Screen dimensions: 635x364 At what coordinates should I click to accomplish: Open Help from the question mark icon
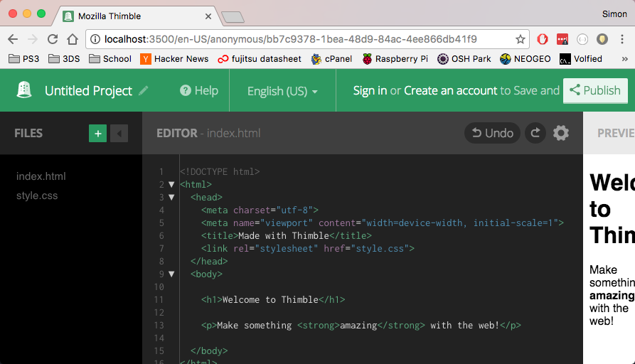point(185,91)
